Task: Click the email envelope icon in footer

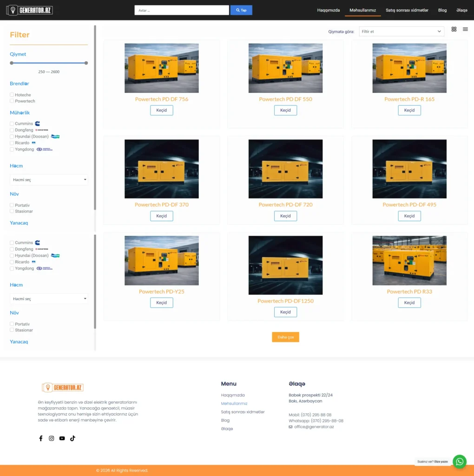Action: 290,427
